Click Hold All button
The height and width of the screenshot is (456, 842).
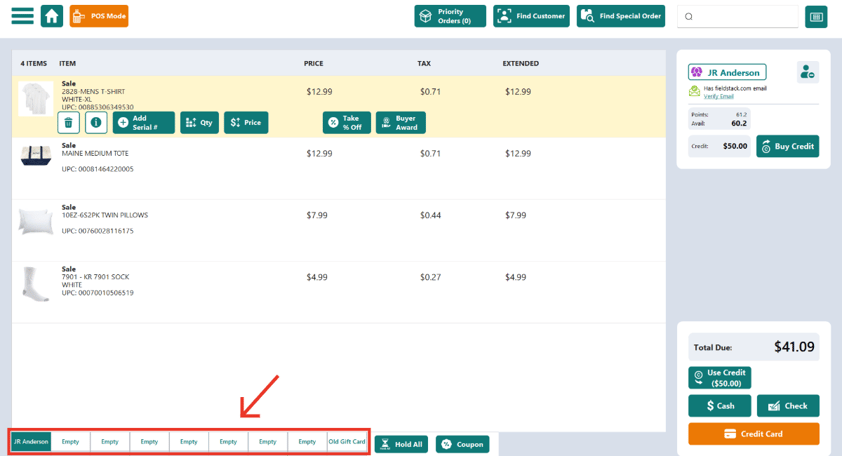(x=401, y=444)
